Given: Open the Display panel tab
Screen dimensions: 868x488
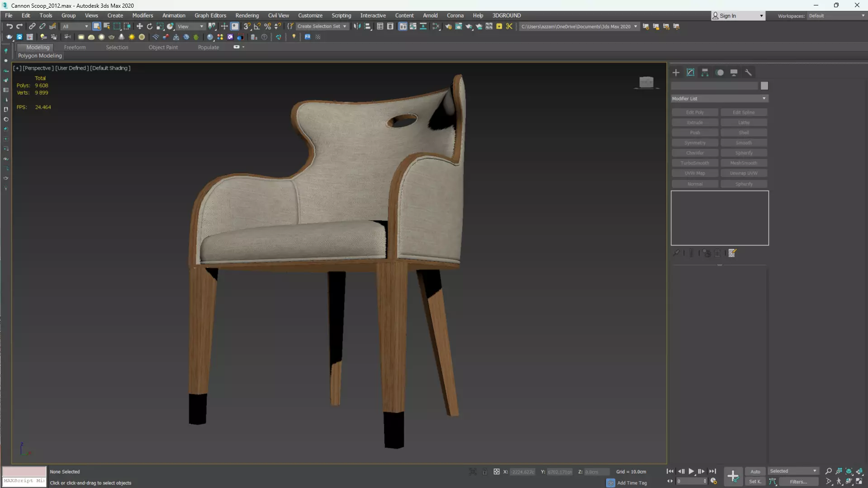Looking at the screenshot, I should [x=734, y=72].
